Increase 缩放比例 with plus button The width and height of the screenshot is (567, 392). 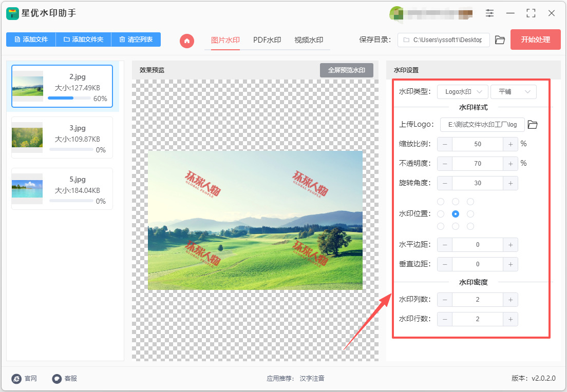click(x=510, y=144)
